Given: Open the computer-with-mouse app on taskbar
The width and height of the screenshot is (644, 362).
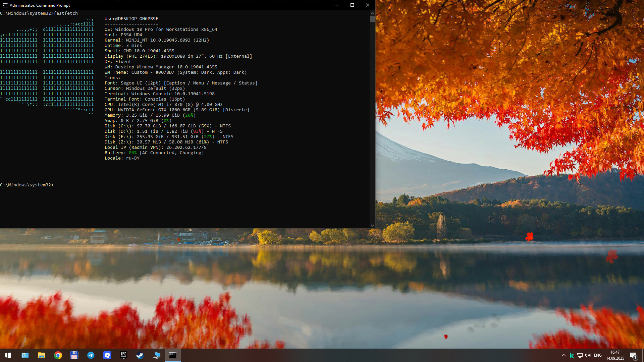Looking at the screenshot, I should click(x=157, y=355).
